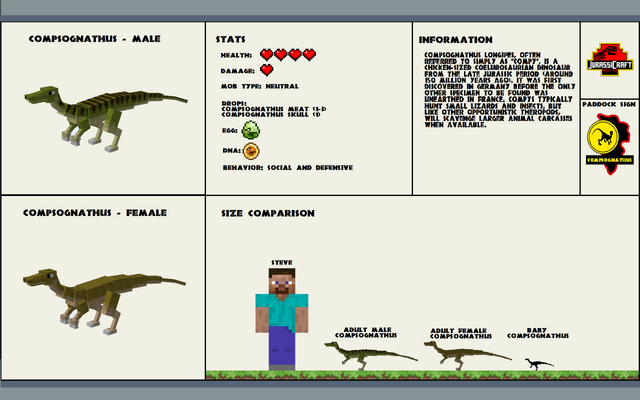640x400 pixels.
Task: Click the third health heart
Action: click(295, 54)
